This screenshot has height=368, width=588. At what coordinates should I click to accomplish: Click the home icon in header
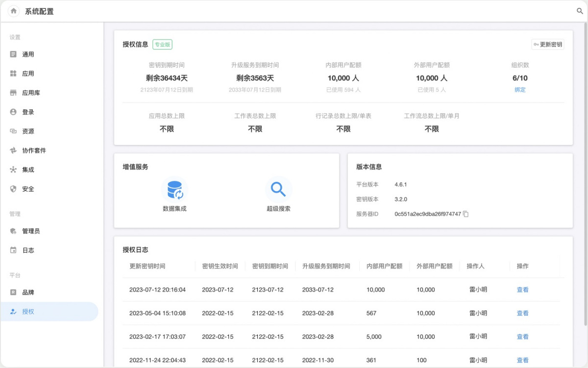coord(14,11)
